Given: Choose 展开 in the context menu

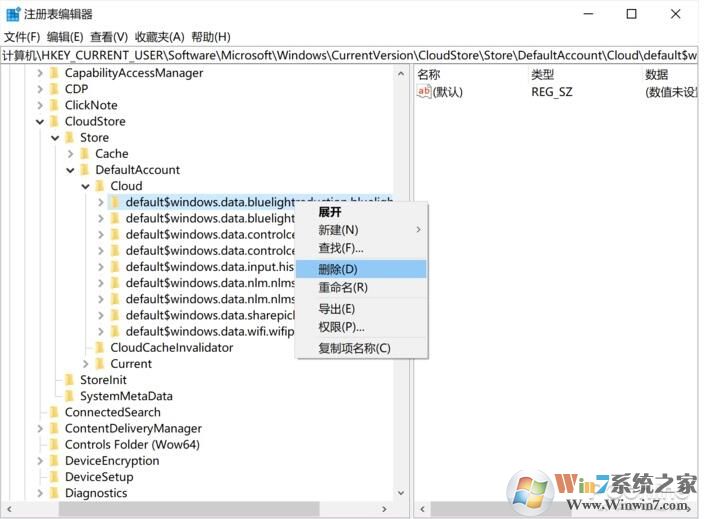Looking at the screenshot, I should point(361,212).
